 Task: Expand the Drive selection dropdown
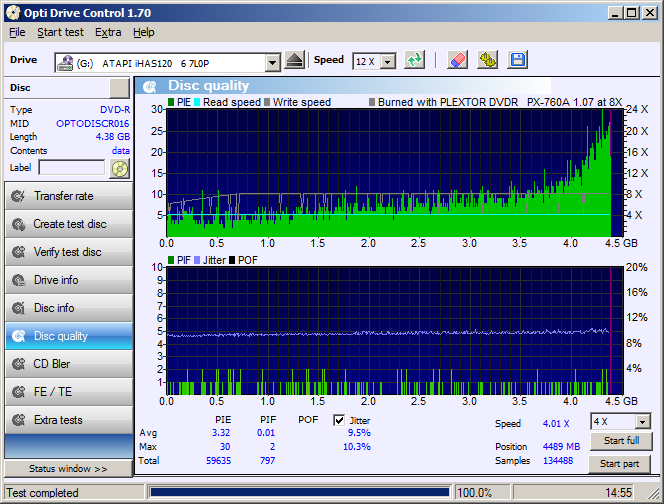click(x=273, y=63)
